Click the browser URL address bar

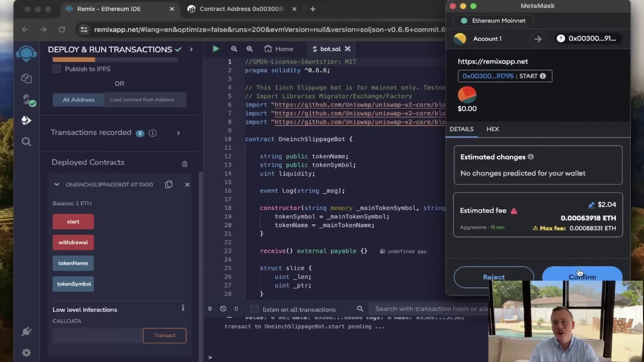click(269, 30)
